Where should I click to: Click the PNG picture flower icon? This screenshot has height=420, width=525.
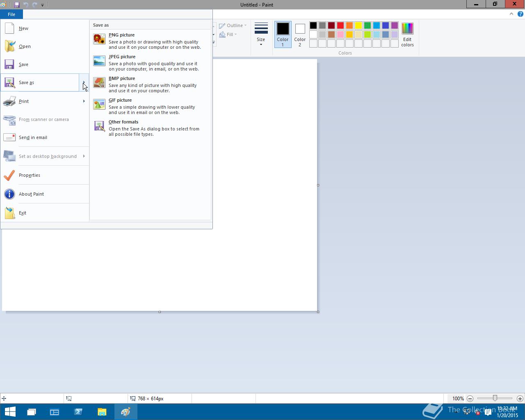(99, 39)
